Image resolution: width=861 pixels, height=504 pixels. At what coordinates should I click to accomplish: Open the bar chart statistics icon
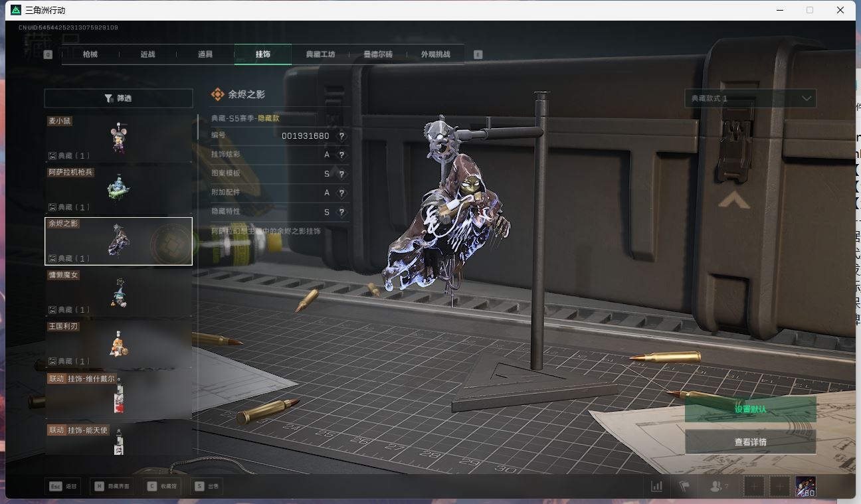tap(656, 486)
